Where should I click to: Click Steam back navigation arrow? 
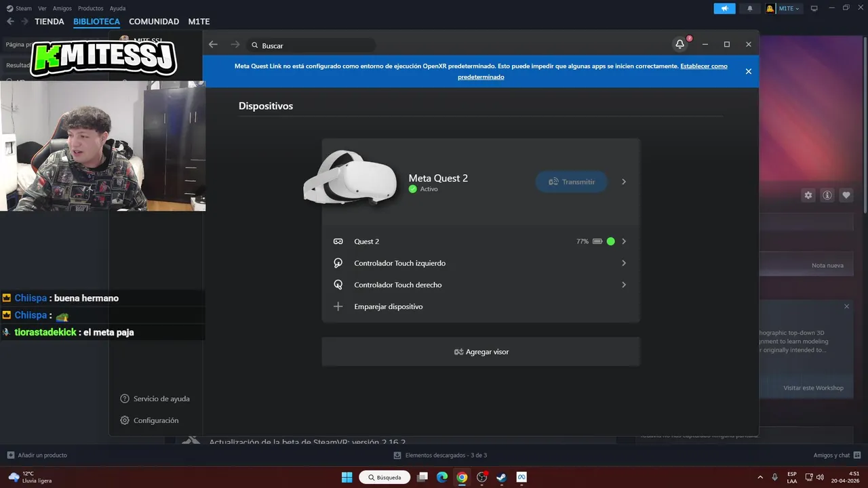click(x=10, y=22)
